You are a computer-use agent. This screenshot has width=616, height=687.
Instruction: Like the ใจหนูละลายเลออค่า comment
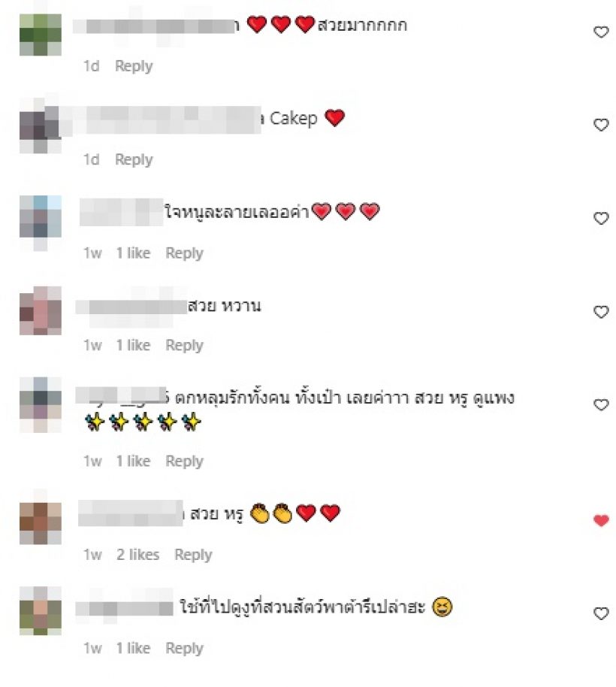click(601, 218)
